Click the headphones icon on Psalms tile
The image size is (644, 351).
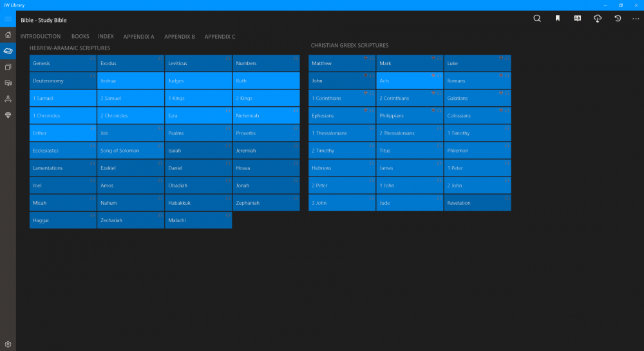[228, 128]
